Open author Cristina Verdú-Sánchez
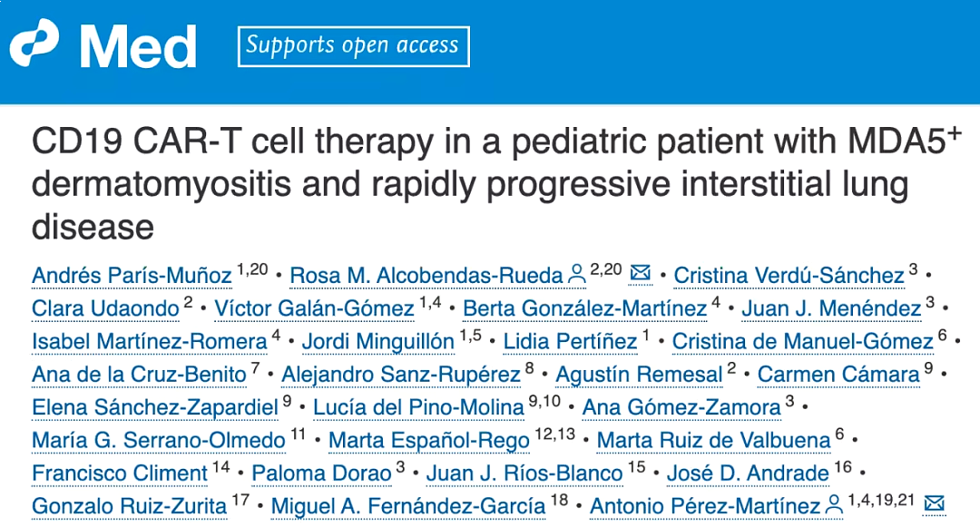This screenshot has width=980, height=527. (789, 276)
